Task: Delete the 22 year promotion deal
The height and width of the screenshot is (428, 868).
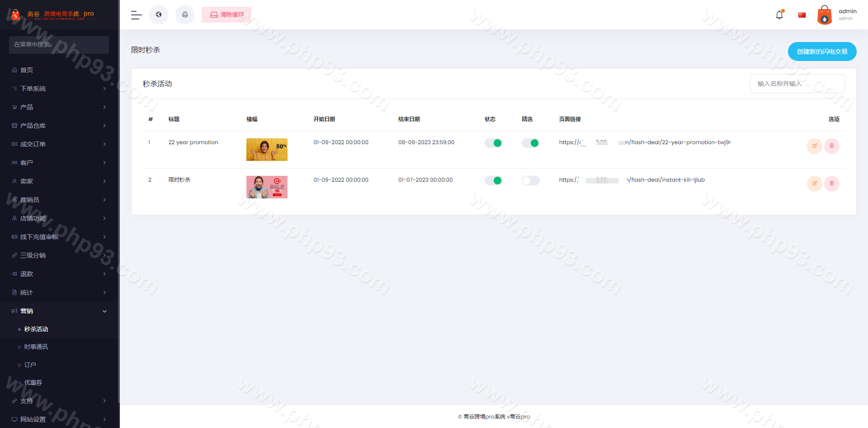Action: [x=831, y=146]
